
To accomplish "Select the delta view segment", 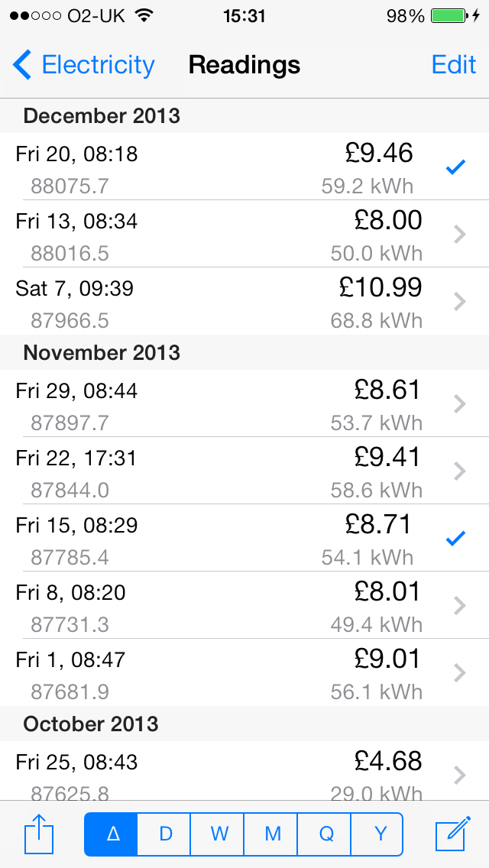I will [112, 834].
